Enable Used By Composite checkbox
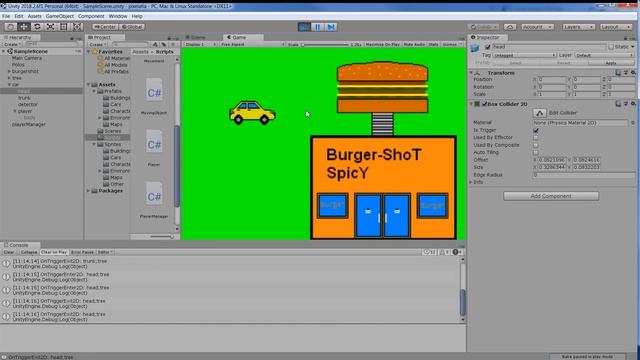The image size is (640, 360). pyautogui.click(x=536, y=145)
